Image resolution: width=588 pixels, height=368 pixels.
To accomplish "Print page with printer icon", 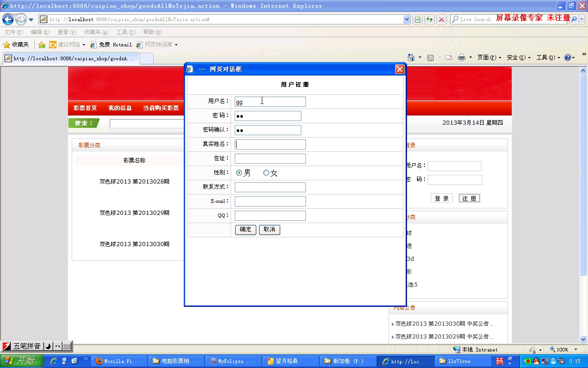I will pyautogui.click(x=462, y=57).
